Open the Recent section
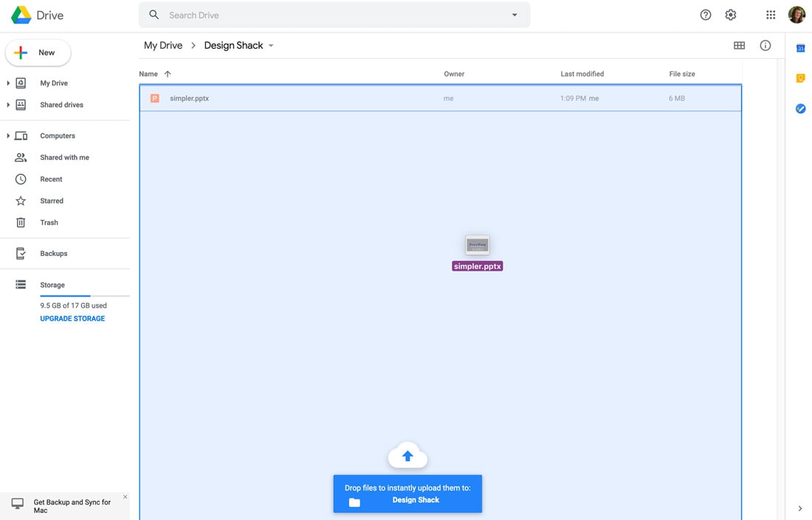The image size is (812, 520). (x=51, y=179)
